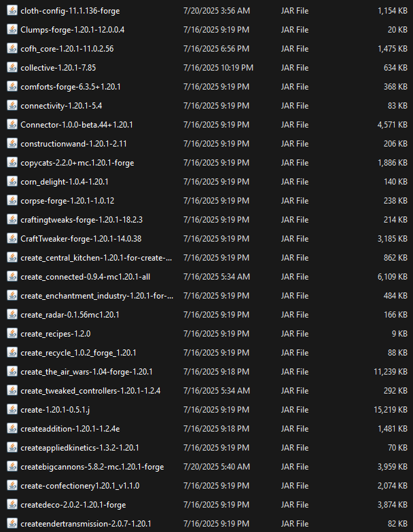Select file name corpse-forge-1.20.1-1.0.12
This screenshot has height=532, width=413.
(x=67, y=201)
